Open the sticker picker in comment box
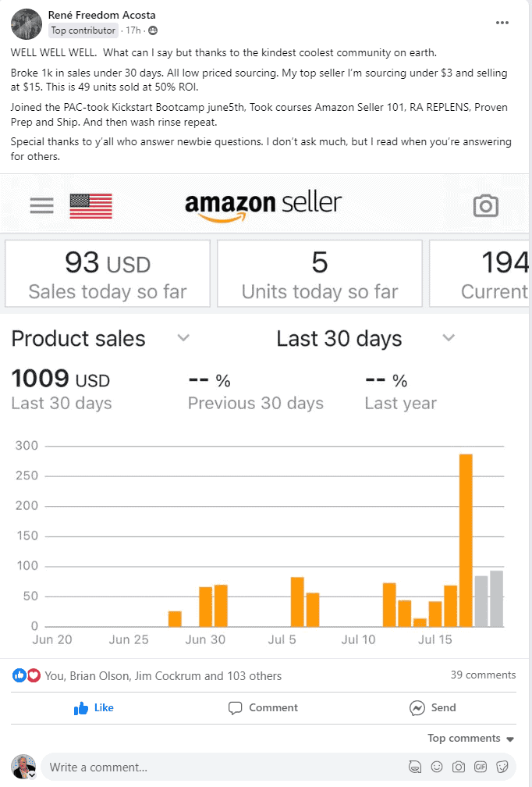Image resolution: width=532 pixels, height=787 pixels. (x=502, y=767)
